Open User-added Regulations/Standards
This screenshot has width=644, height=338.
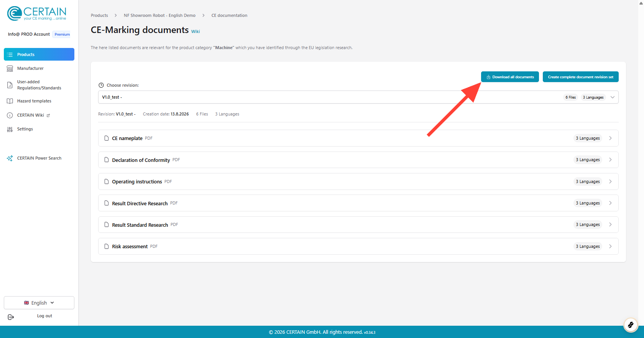[39, 85]
